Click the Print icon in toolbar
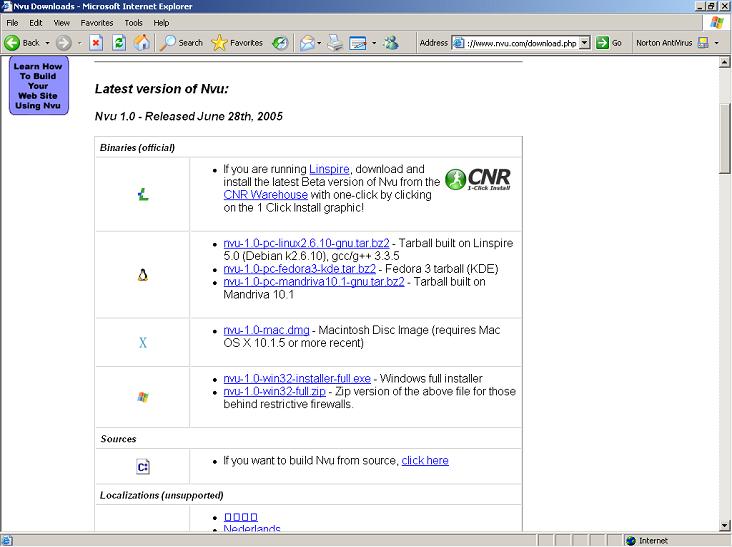 (335, 43)
